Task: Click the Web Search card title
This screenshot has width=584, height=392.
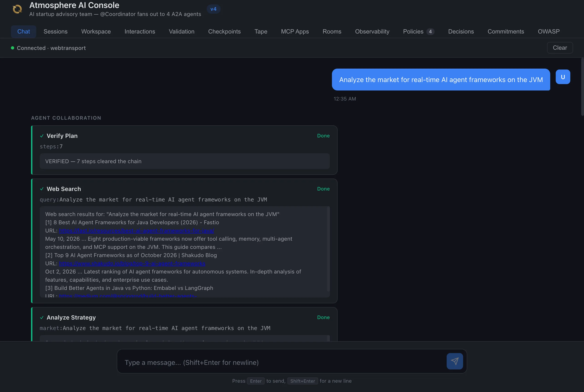Action: (x=64, y=189)
